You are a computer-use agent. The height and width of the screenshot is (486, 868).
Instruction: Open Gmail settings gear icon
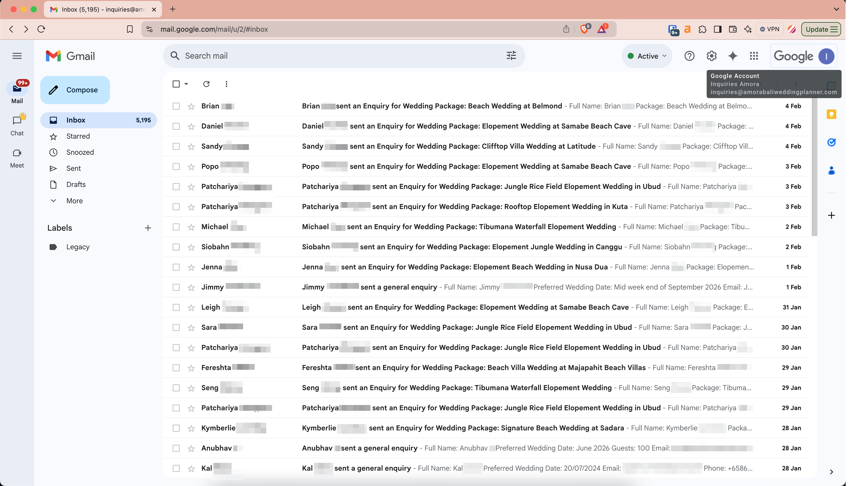click(x=711, y=56)
